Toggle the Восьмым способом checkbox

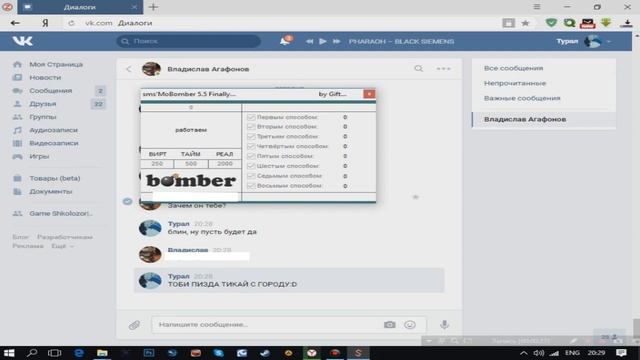click(x=251, y=186)
